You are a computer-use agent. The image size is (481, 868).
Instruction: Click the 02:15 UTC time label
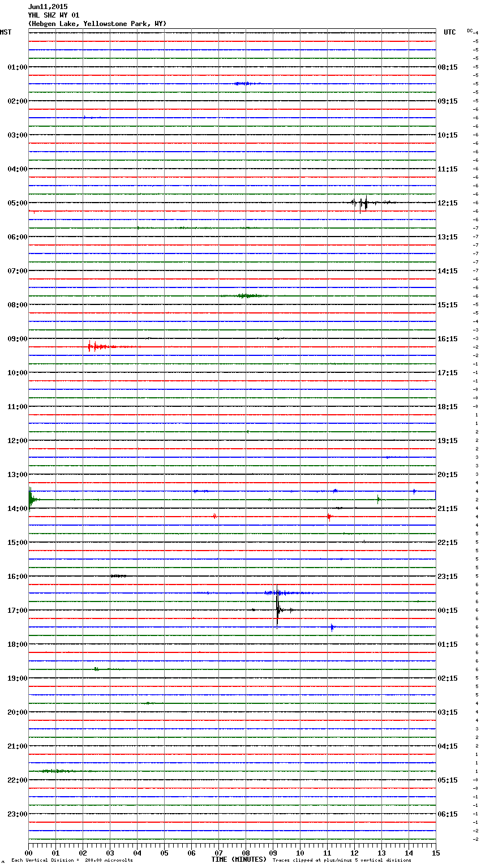click(x=448, y=678)
